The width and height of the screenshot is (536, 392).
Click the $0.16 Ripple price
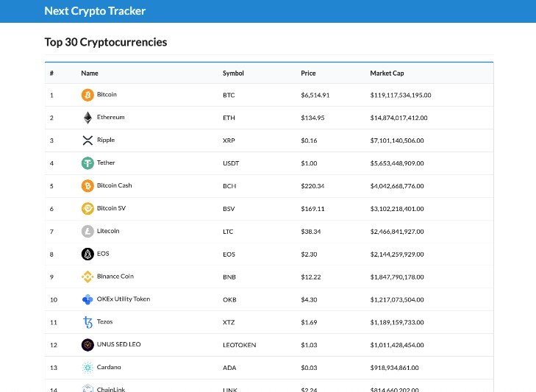pos(309,140)
